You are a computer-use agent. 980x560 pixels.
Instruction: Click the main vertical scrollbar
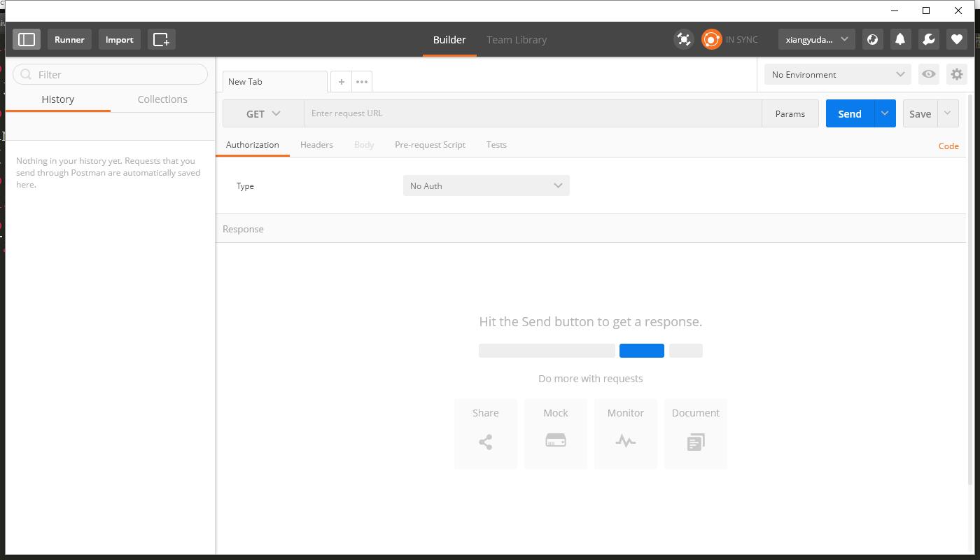pos(970,290)
